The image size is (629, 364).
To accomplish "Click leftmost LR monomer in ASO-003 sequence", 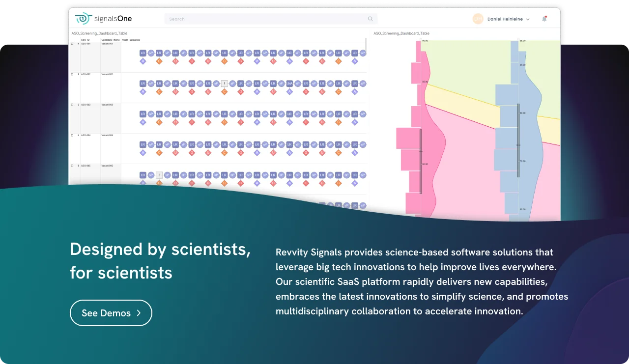I will click(x=143, y=114).
